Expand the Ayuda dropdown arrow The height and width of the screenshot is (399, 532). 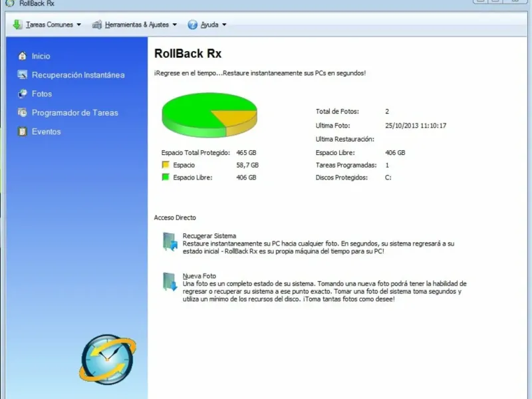click(x=224, y=25)
